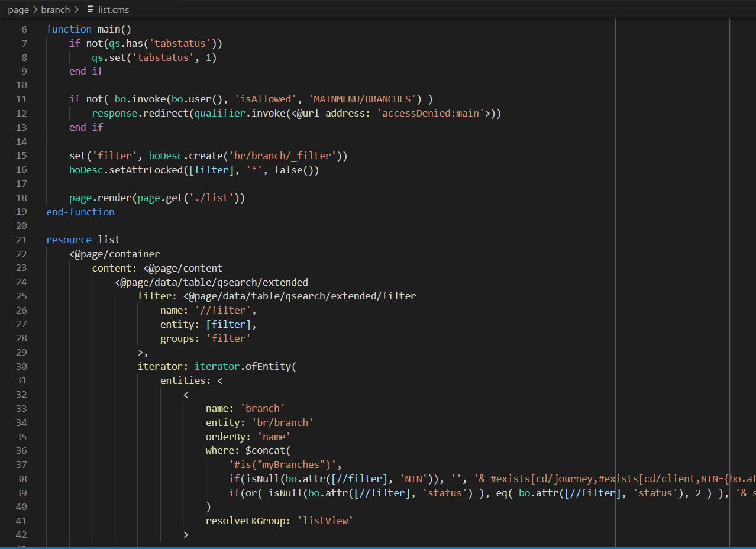Click line number 21 in the gutter
756x549 pixels.
(x=21, y=240)
